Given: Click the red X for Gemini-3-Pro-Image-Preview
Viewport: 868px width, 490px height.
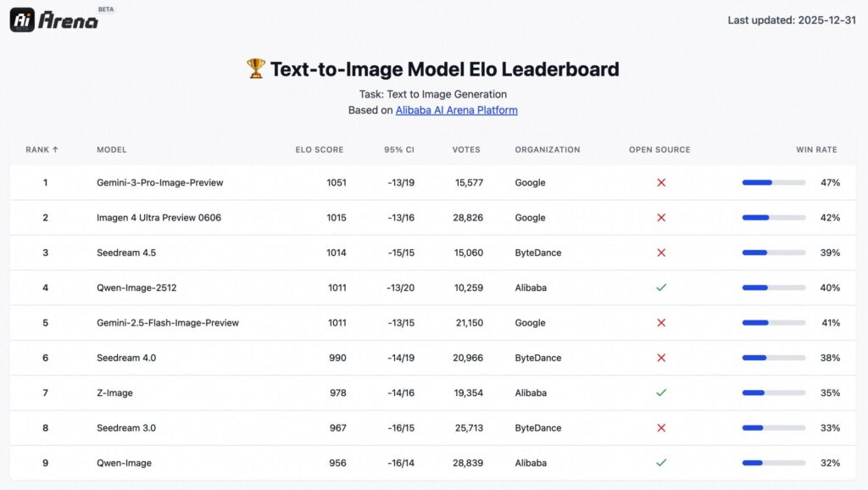Looking at the screenshot, I should pyautogui.click(x=661, y=182).
